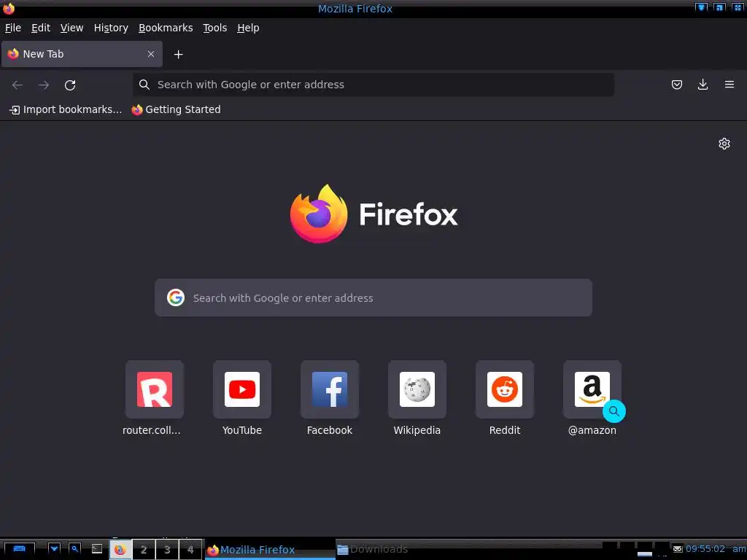Click the YouTube label text
Image resolution: width=747 pixels, height=560 pixels.
click(x=242, y=430)
